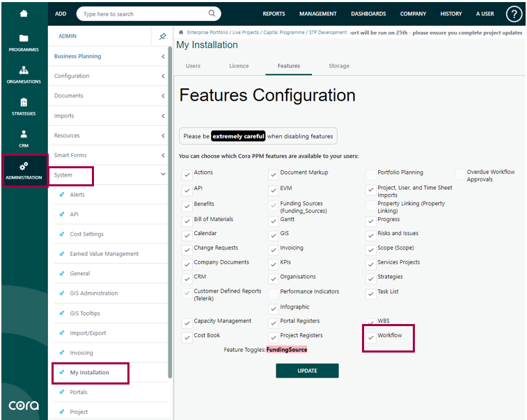
Task: Click gear icon beside Invoicing menu item
Action: (x=62, y=353)
